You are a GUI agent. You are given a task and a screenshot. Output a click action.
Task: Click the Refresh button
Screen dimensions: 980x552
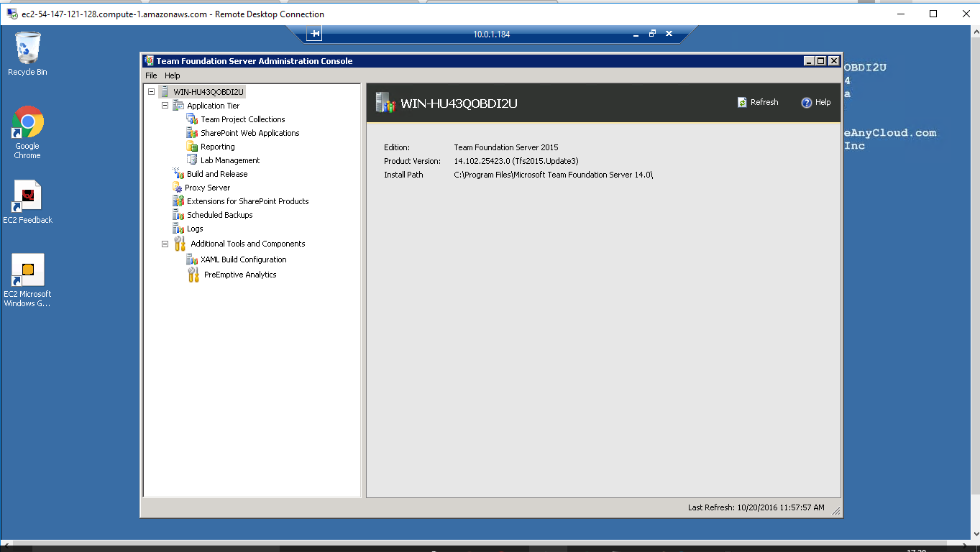pyautogui.click(x=758, y=103)
